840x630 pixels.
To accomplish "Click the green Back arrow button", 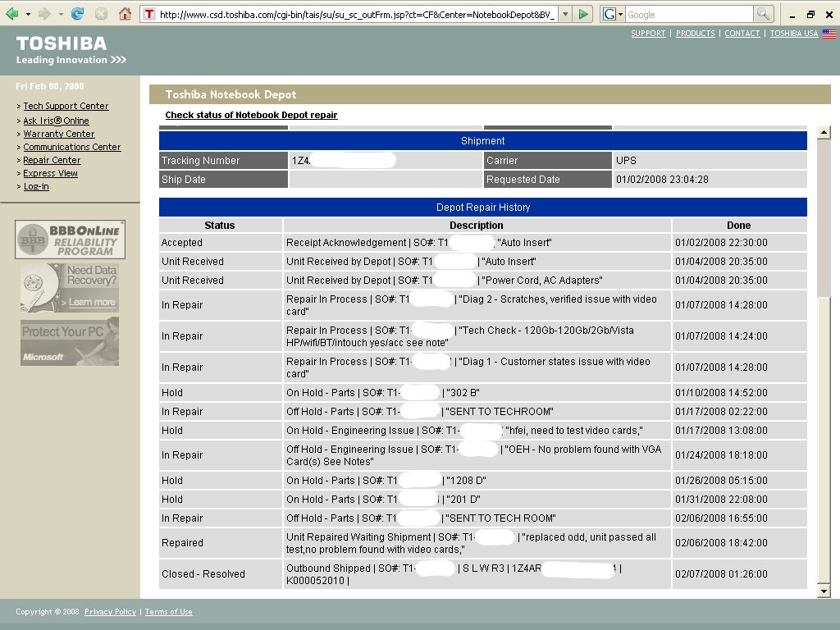I will coord(11,14).
